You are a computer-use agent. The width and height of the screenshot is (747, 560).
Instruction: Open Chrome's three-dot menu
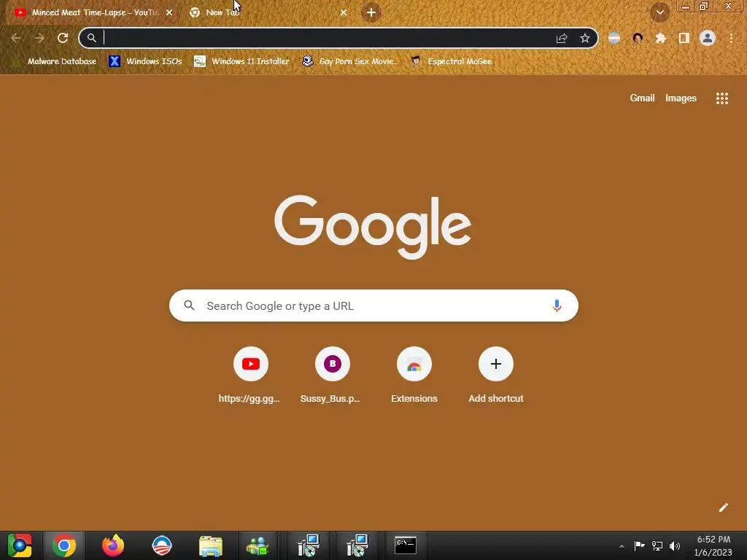point(731,38)
